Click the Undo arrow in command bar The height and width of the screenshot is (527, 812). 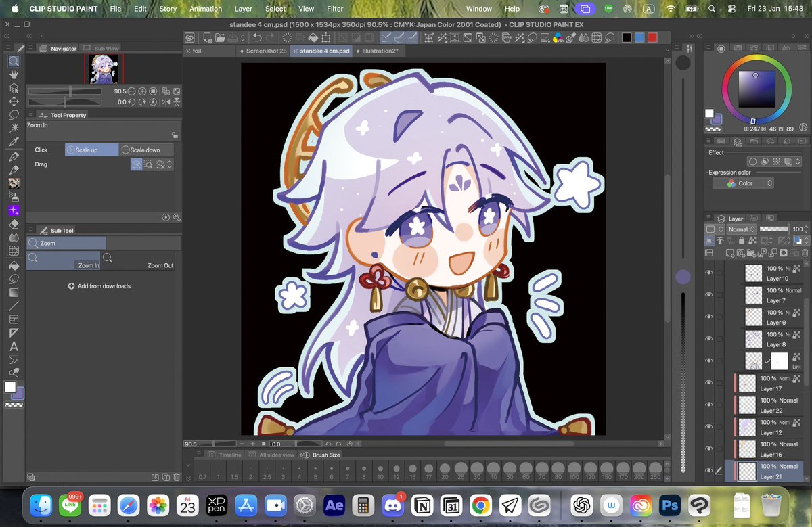point(258,38)
